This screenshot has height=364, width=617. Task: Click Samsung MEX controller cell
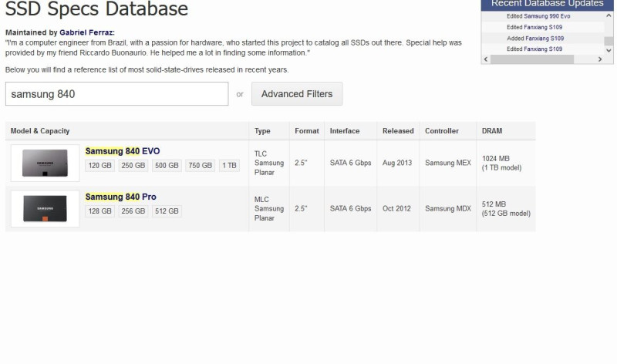448,163
